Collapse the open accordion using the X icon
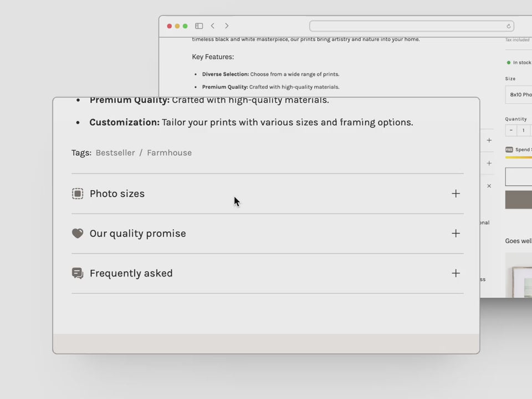This screenshot has height=399, width=532. (x=489, y=186)
